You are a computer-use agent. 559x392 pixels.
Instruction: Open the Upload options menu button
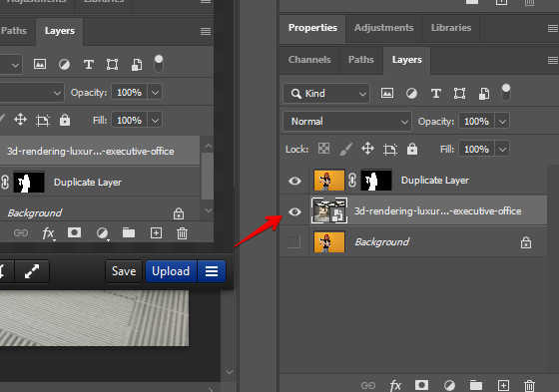[x=212, y=271]
